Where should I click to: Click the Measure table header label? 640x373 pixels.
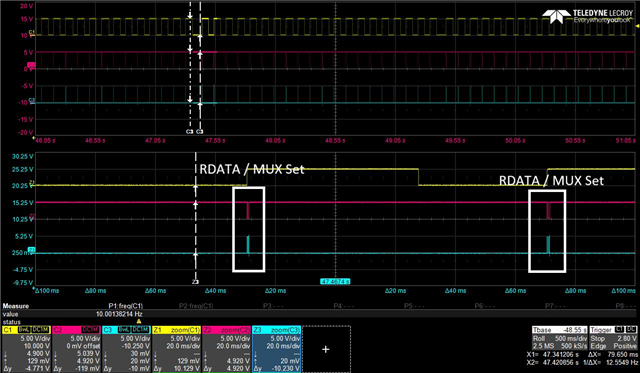pyautogui.click(x=16, y=306)
